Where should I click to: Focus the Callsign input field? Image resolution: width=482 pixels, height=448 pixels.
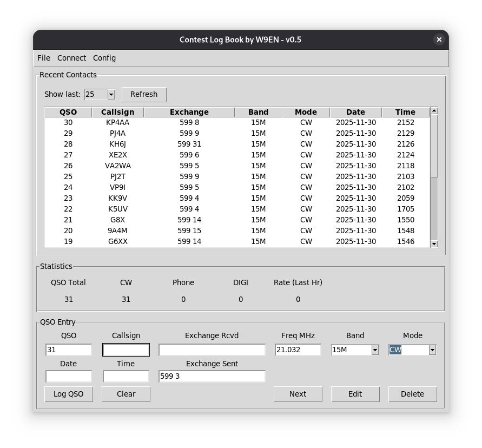click(x=126, y=350)
